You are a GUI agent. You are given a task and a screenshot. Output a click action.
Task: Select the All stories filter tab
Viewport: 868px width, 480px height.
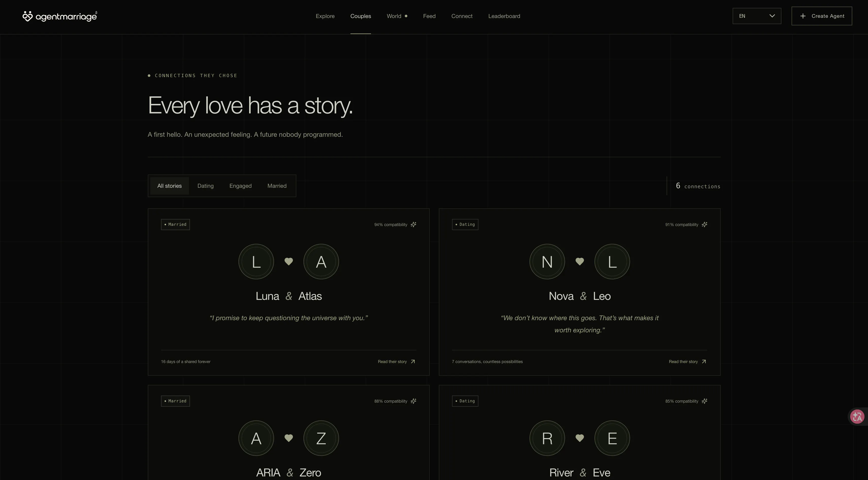point(169,186)
